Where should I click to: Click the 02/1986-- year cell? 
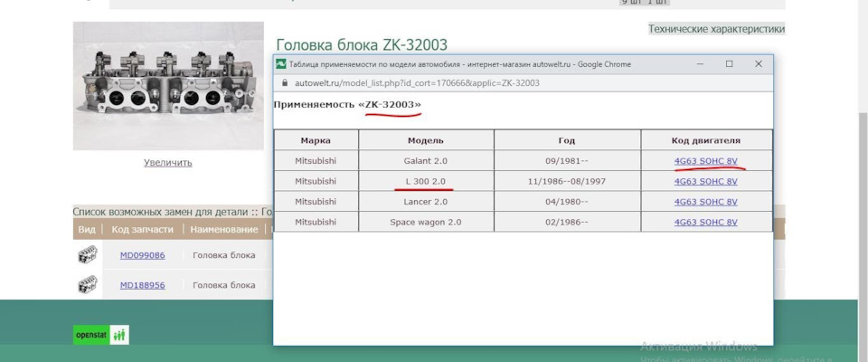(567, 222)
